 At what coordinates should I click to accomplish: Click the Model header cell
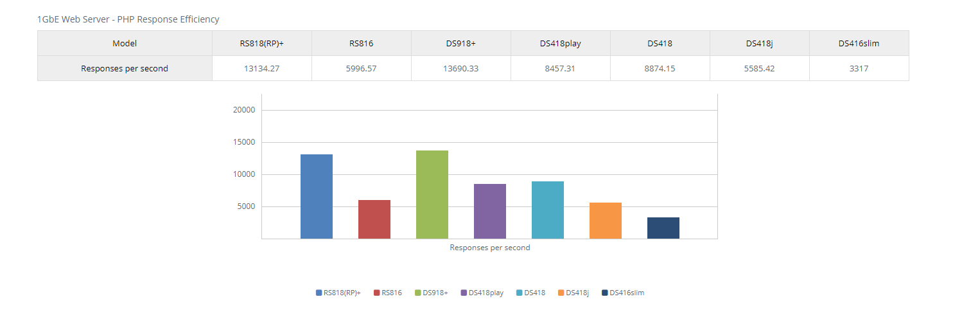click(125, 43)
